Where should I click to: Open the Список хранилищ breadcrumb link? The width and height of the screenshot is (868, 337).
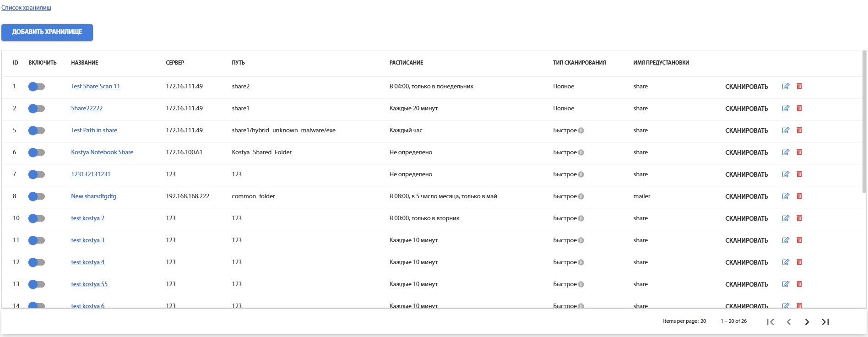(26, 7)
